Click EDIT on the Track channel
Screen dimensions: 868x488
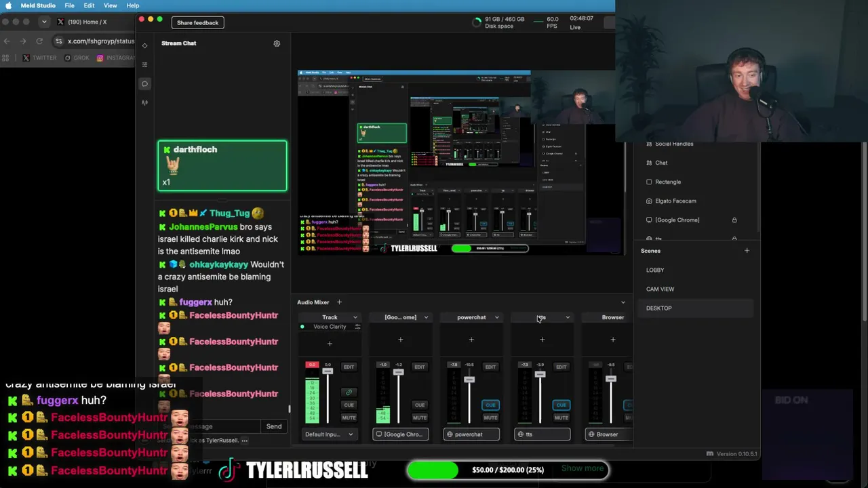tap(349, 367)
